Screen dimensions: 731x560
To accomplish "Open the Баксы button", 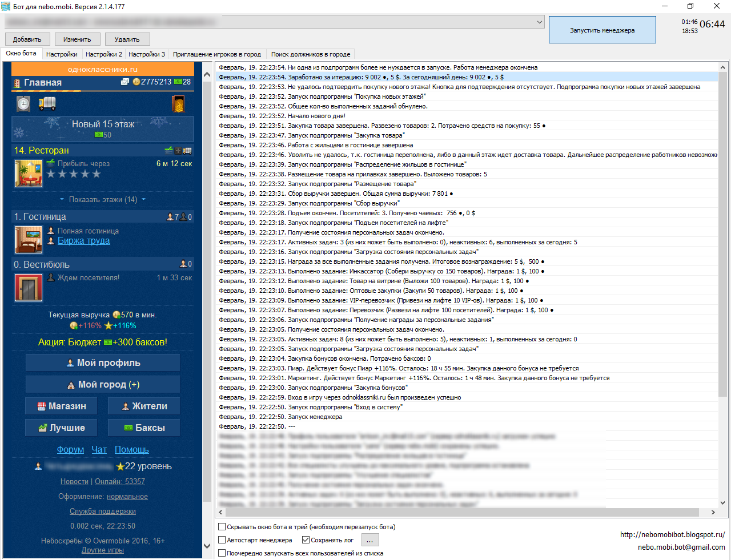I will click(x=144, y=428).
